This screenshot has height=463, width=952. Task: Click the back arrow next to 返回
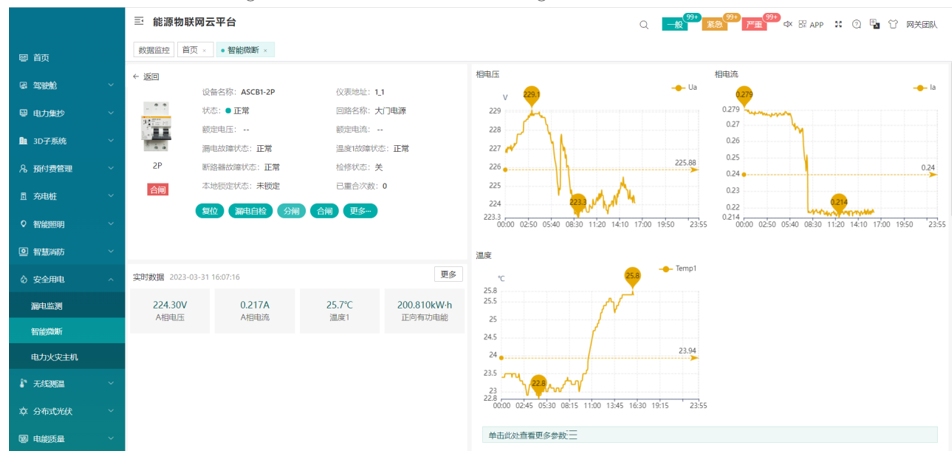click(136, 77)
